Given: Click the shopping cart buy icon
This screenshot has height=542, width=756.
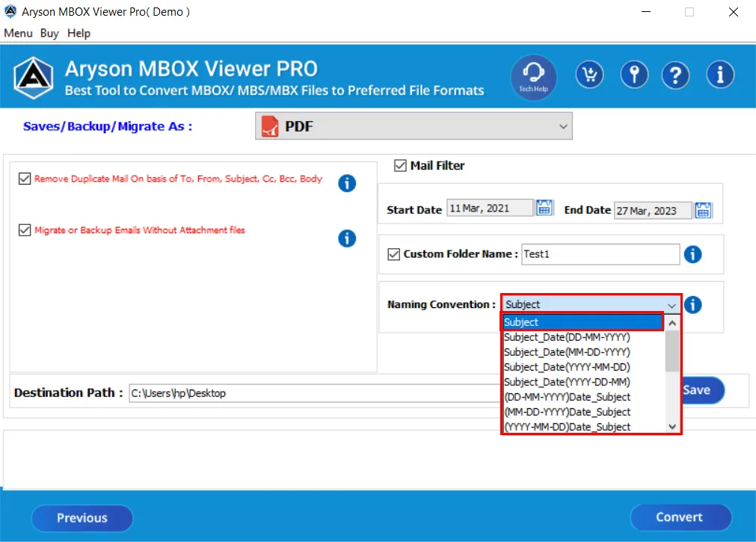Looking at the screenshot, I should click(589, 75).
